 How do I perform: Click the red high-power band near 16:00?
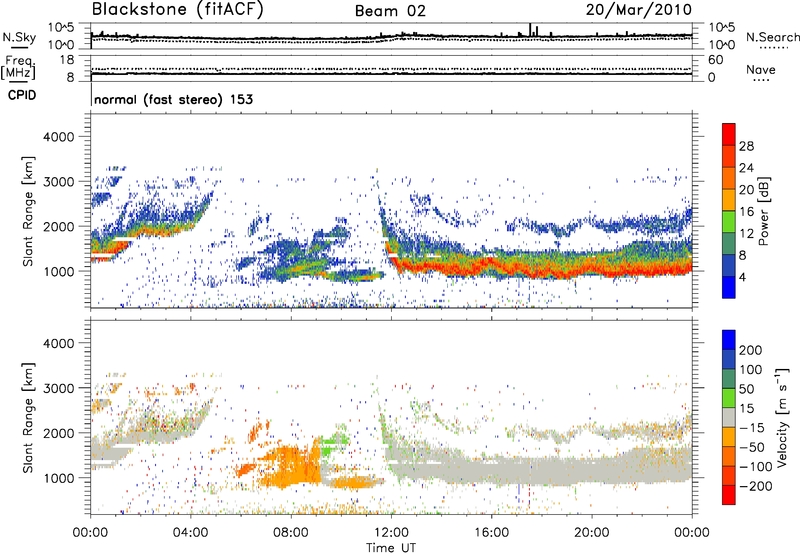(491, 265)
